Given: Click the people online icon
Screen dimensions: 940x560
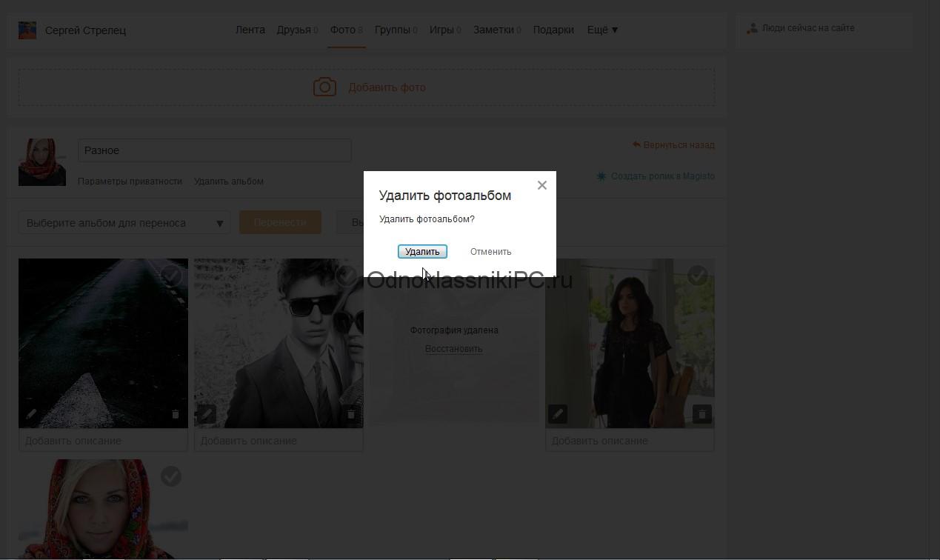Looking at the screenshot, I should pos(752,28).
